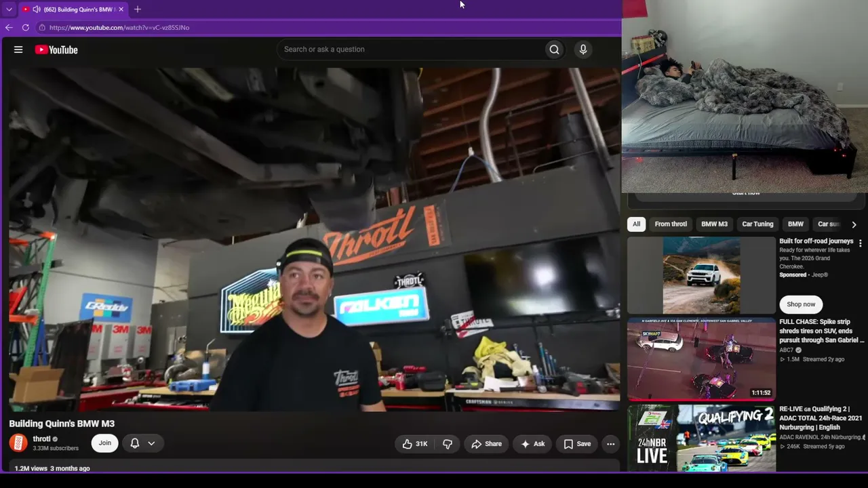View site information icon in address bar
Image resolution: width=868 pixels, height=488 pixels.
pos(42,28)
